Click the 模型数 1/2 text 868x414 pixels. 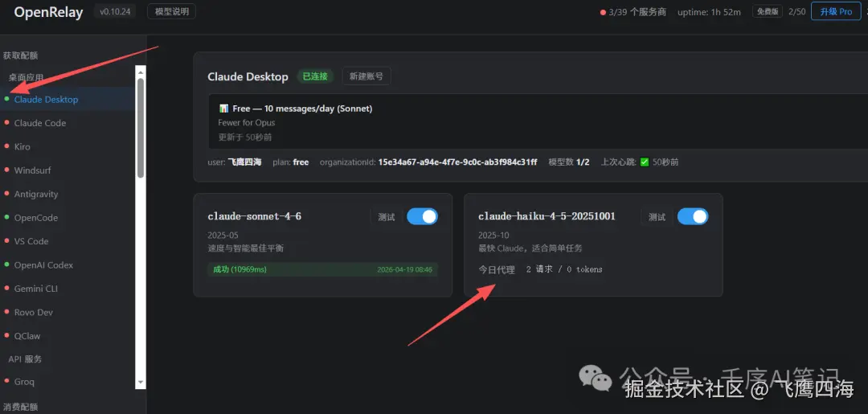coord(569,162)
